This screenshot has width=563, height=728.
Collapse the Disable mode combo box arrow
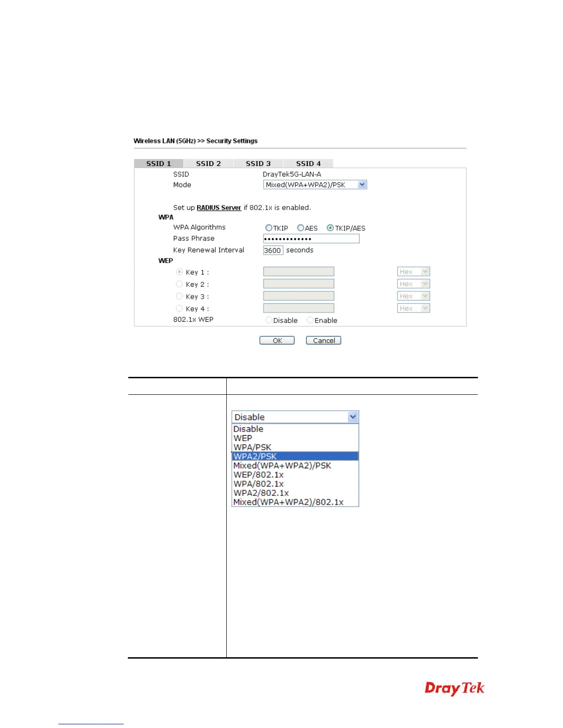click(x=353, y=417)
